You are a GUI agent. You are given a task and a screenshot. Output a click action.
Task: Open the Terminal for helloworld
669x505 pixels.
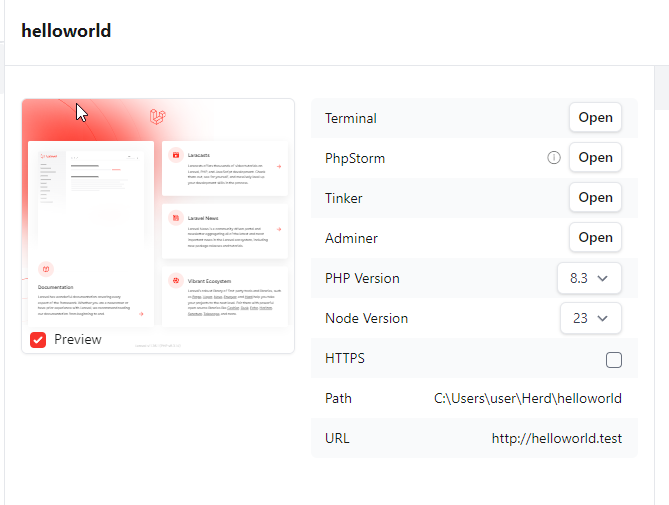tap(595, 117)
